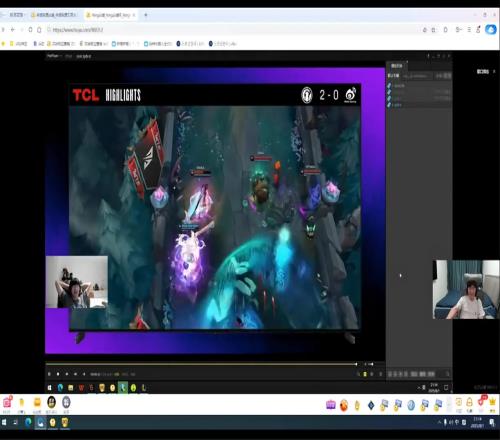This screenshot has width=500, height=440.
Task: Open Microsoft Edge from the Windows taskbar
Action: pyautogui.click(x=28, y=422)
